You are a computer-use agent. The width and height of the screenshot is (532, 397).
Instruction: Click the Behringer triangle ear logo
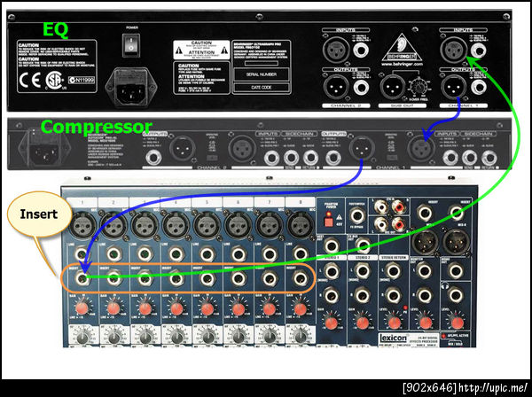402,47
